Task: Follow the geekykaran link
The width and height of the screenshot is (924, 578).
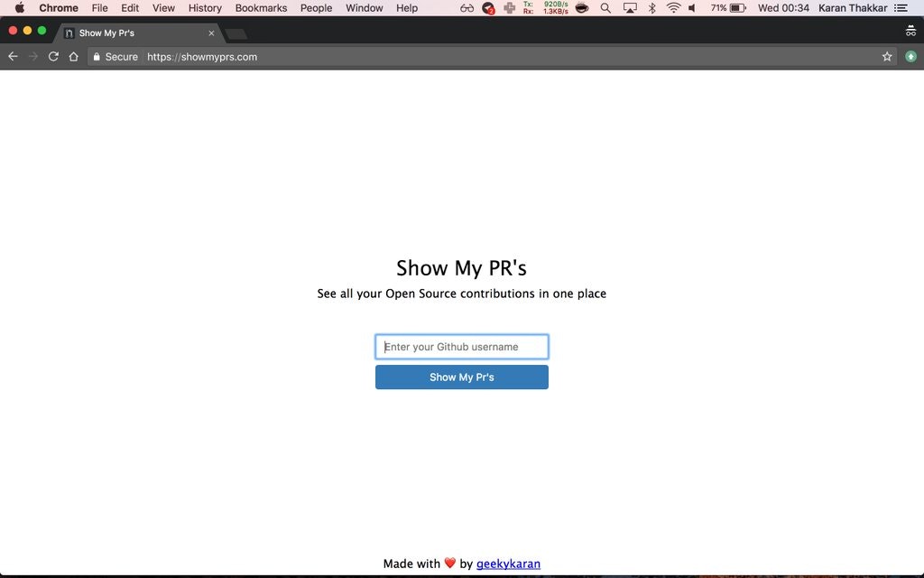Action: (508, 563)
